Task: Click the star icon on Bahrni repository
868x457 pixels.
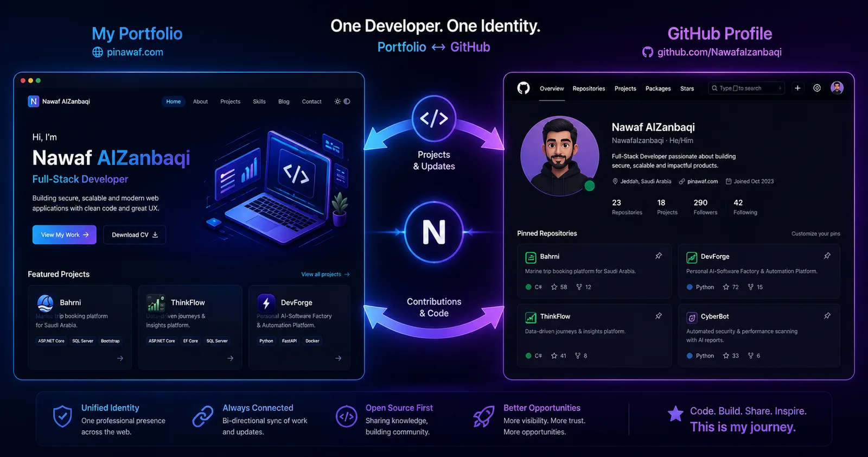Action: click(554, 287)
